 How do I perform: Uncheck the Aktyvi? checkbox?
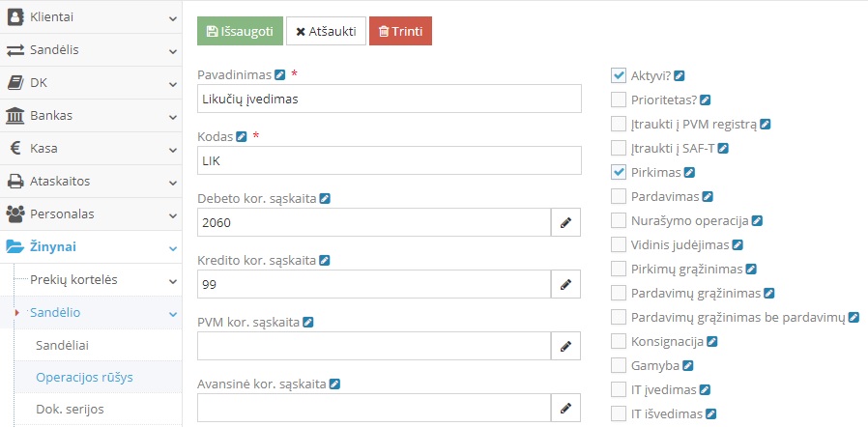[619, 75]
